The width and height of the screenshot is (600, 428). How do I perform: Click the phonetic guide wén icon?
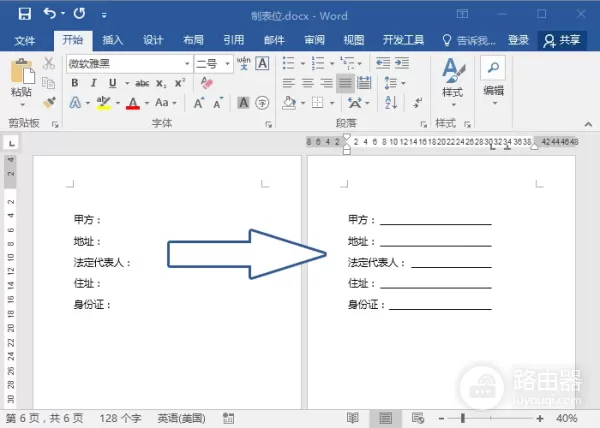(x=243, y=63)
